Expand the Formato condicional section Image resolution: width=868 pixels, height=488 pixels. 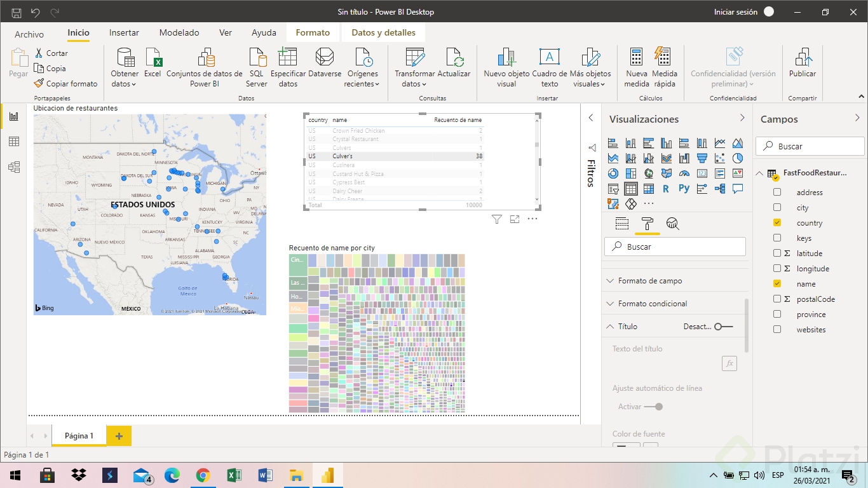tap(653, 304)
